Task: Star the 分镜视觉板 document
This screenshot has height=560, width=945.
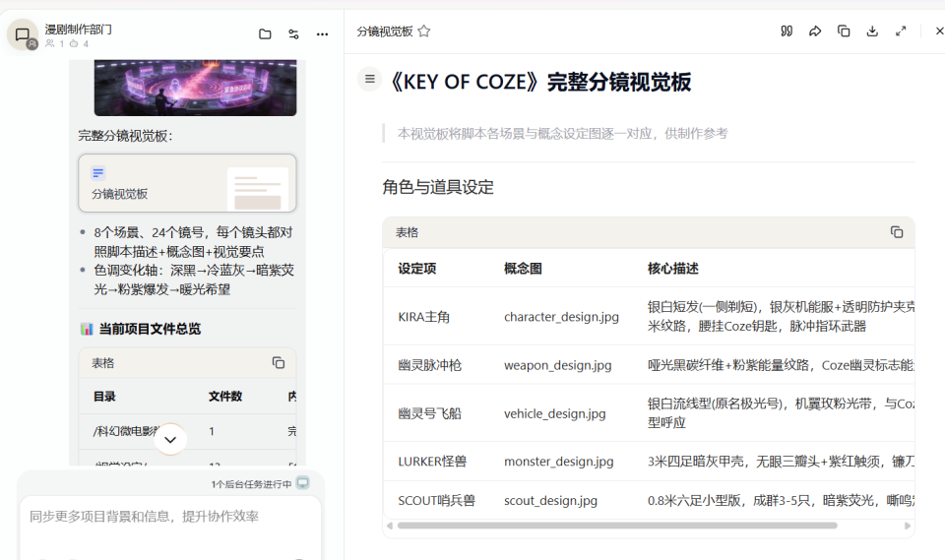Action: point(423,31)
